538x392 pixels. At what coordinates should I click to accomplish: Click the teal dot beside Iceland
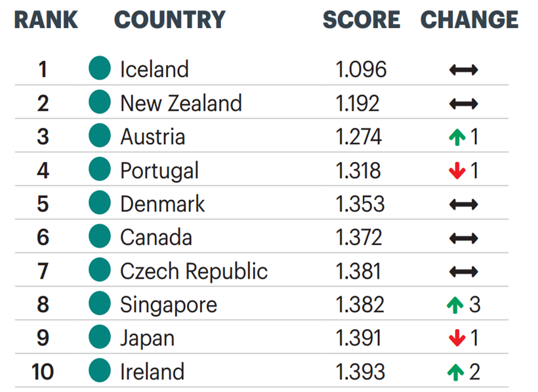[100, 69]
